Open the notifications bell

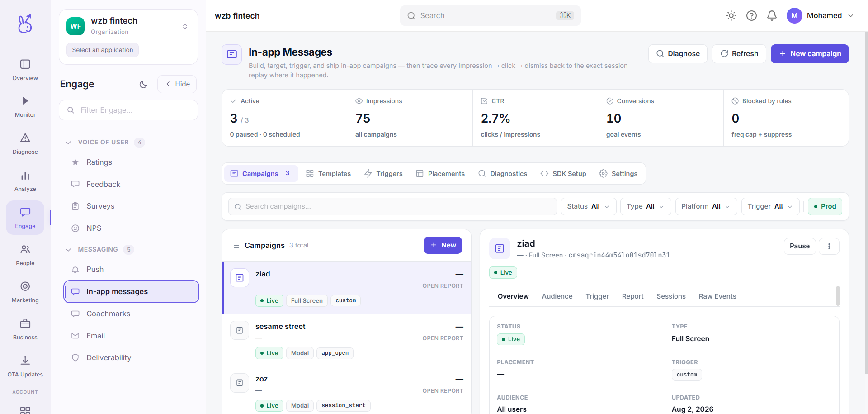click(x=772, y=16)
